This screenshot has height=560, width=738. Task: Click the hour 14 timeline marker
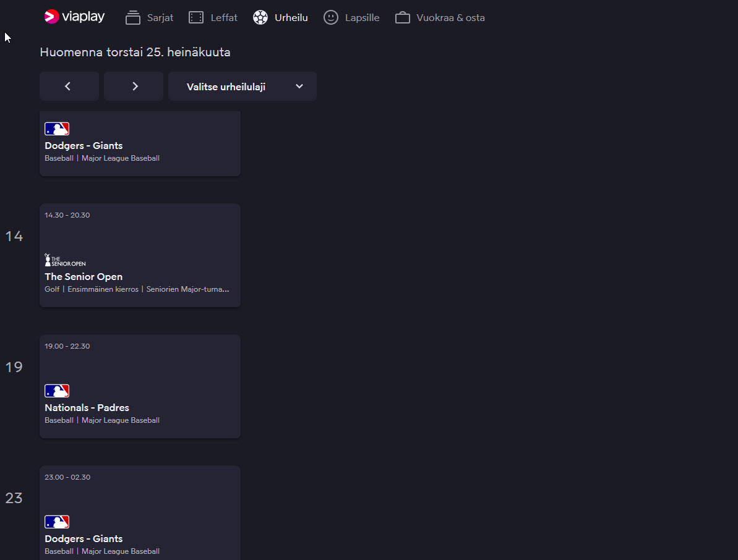[x=14, y=236]
